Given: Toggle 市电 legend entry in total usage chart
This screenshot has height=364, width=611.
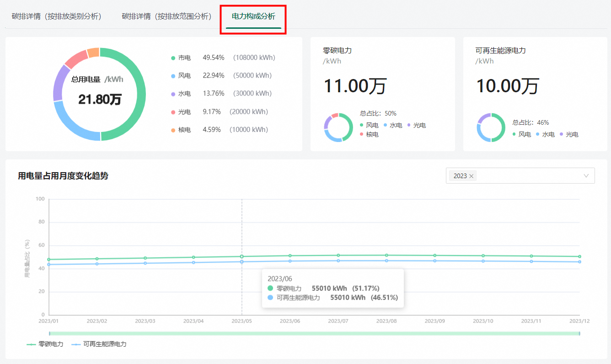Looking at the screenshot, I should pos(181,58).
